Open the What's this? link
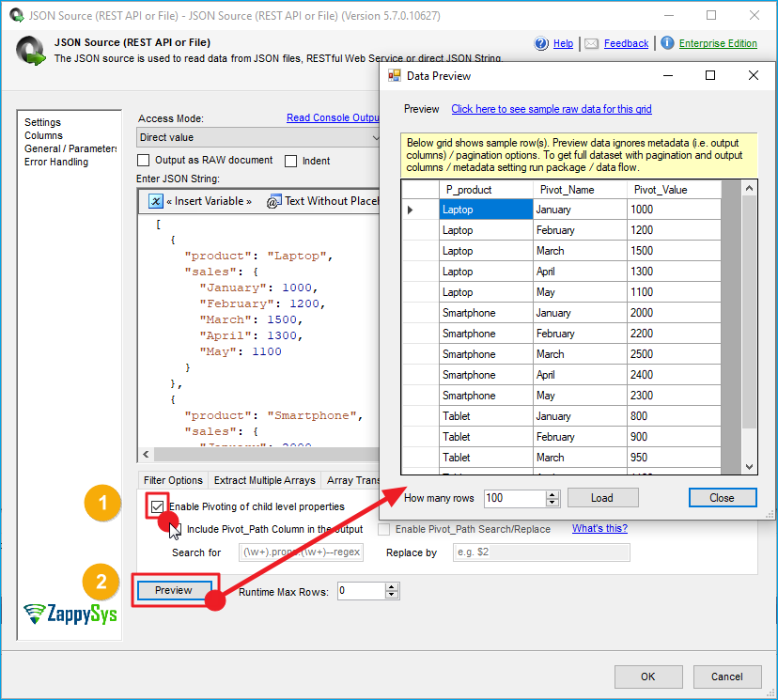 [x=599, y=528]
